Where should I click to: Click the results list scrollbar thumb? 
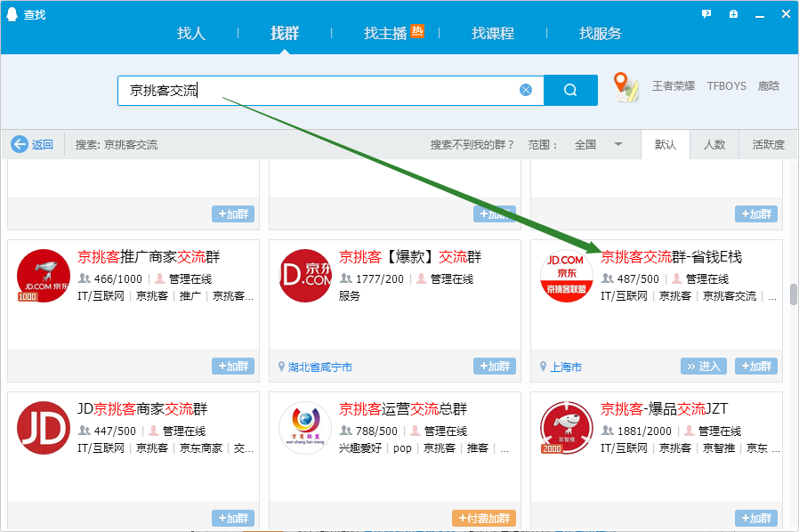tap(794, 294)
